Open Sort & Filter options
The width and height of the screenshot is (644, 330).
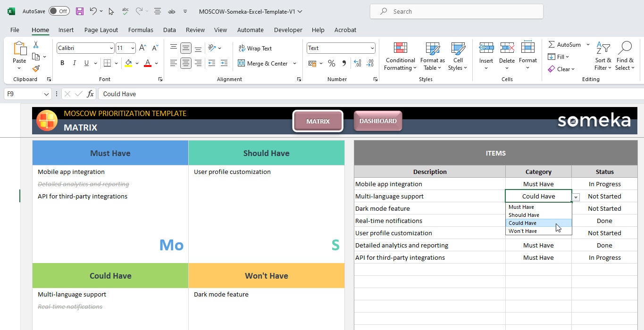[602, 57]
